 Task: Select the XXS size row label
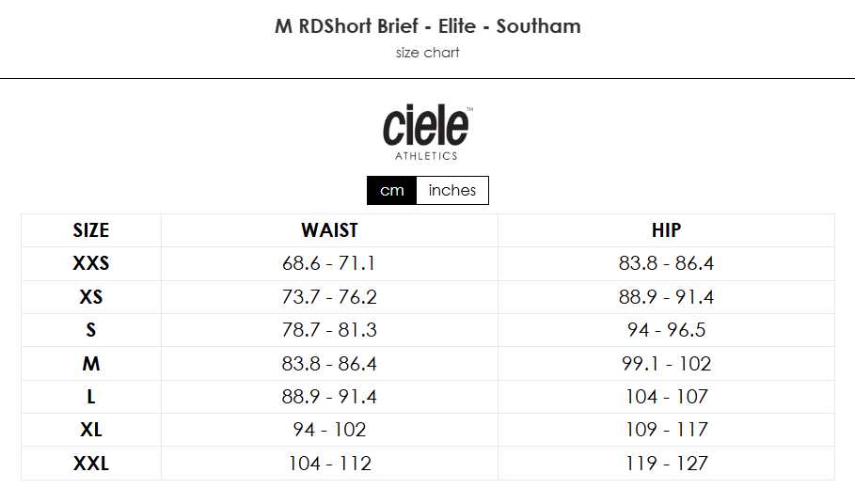91,263
